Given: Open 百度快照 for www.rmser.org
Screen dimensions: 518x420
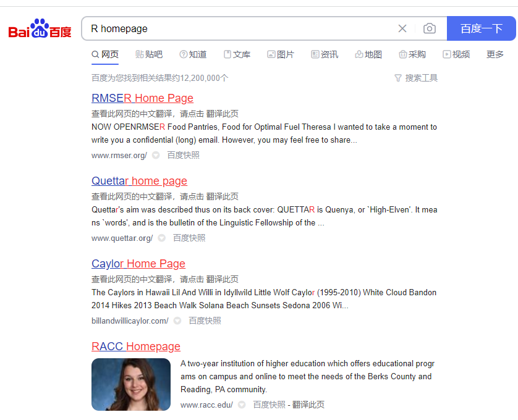Looking at the screenshot, I should pyautogui.click(x=184, y=155).
